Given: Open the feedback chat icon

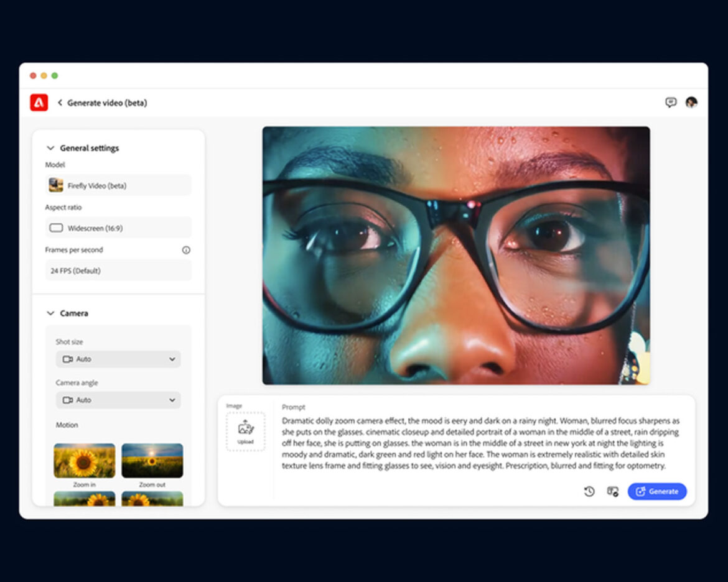Looking at the screenshot, I should click(671, 103).
